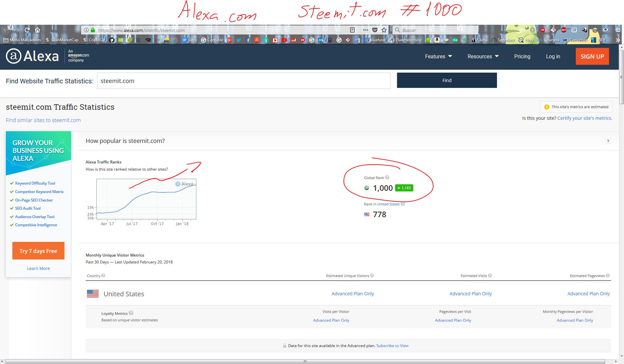624x364 pixels.
Task: Open the Contable bookmark
Action: [212, 40]
